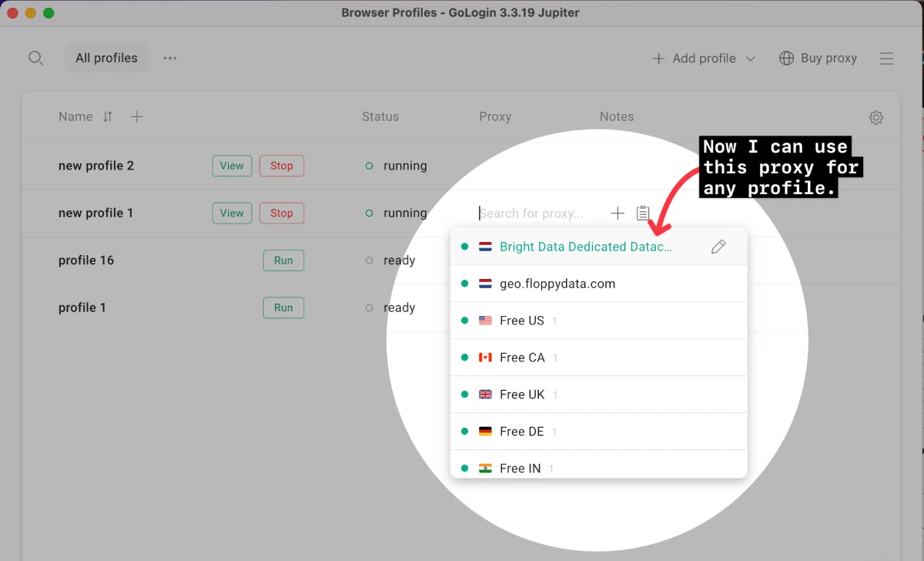Open the hamburger menu beside Buy proxy

pyautogui.click(x=886, y=58)
